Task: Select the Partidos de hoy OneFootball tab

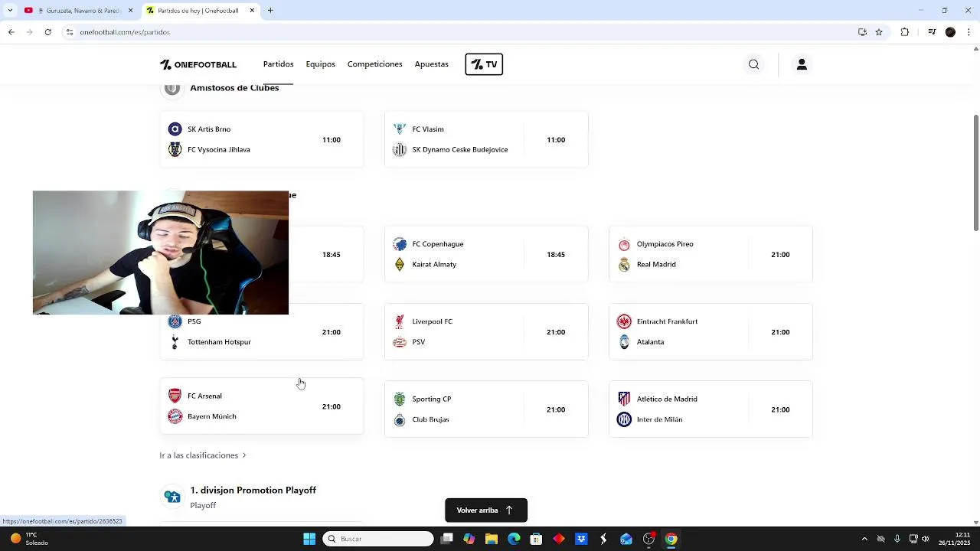Action: (x=201, y=11)
